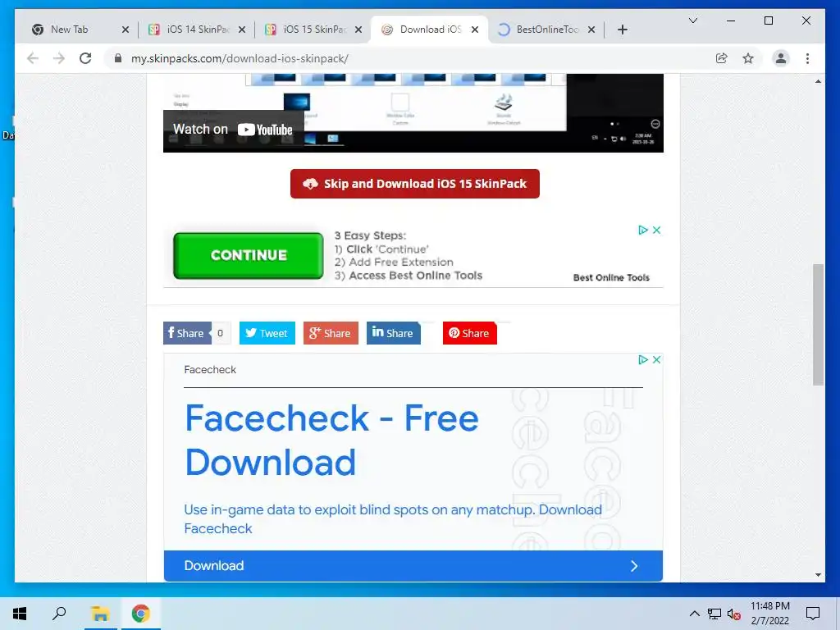
Task: Switch to the iOS 15 SkinPack tab
Action: (x=314, y=30)
